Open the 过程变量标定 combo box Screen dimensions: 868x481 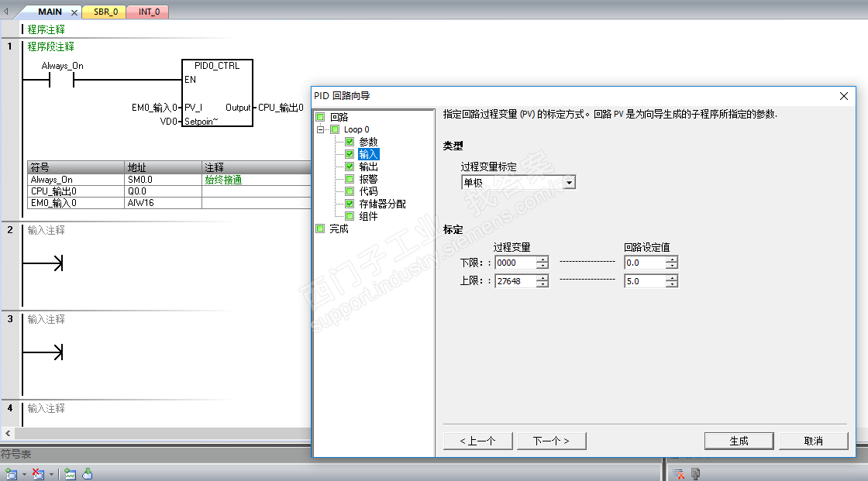pos(518,182)
